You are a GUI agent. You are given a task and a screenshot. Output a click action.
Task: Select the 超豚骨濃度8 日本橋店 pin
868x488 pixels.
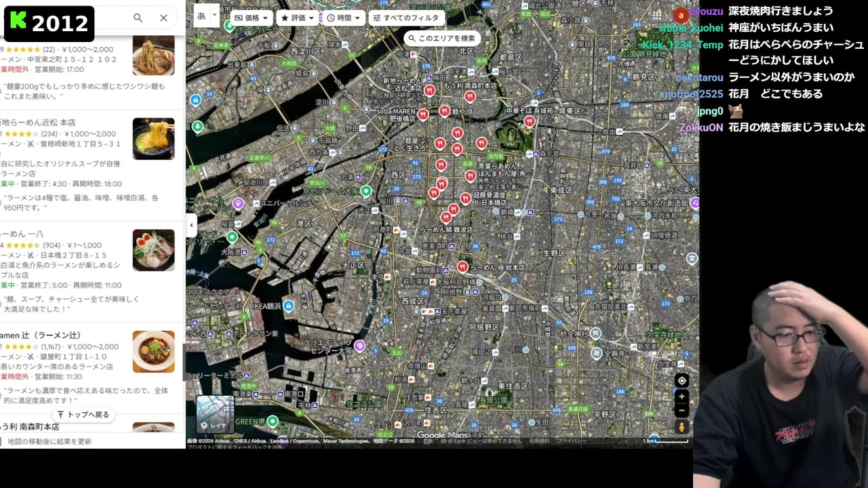465,198
